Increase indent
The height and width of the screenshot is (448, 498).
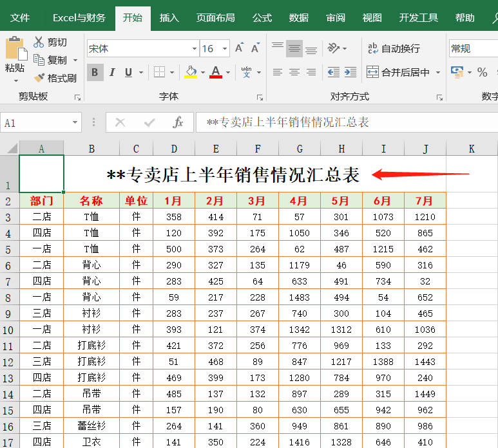coord(350,72)
